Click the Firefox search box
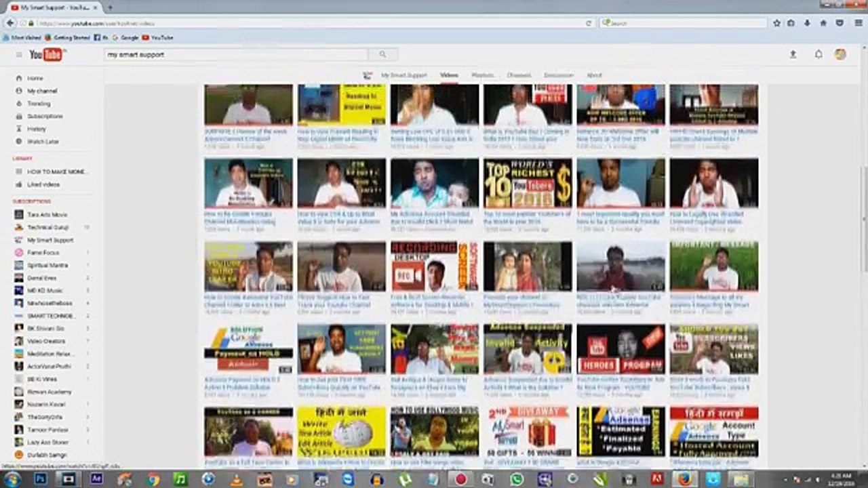Image resolution: width=868 pixels, height=488 pixels. [x=683, y=23]
